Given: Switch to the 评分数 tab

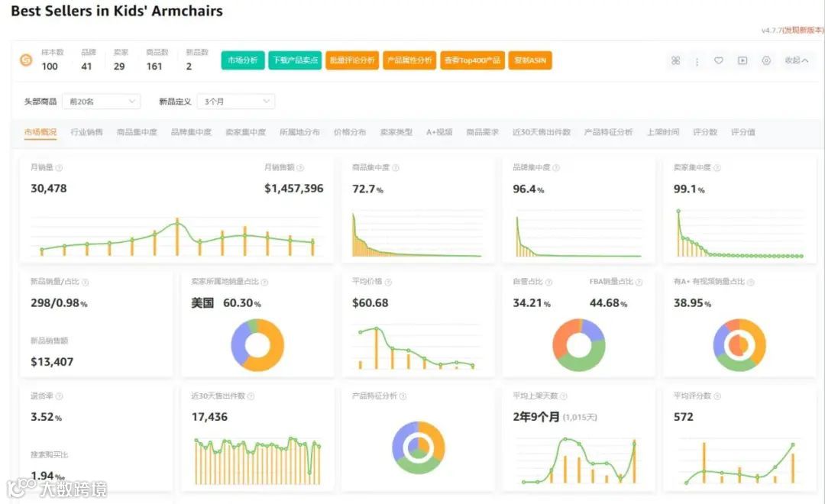Looking at the screenshot, I should click(x=705, y=132).
